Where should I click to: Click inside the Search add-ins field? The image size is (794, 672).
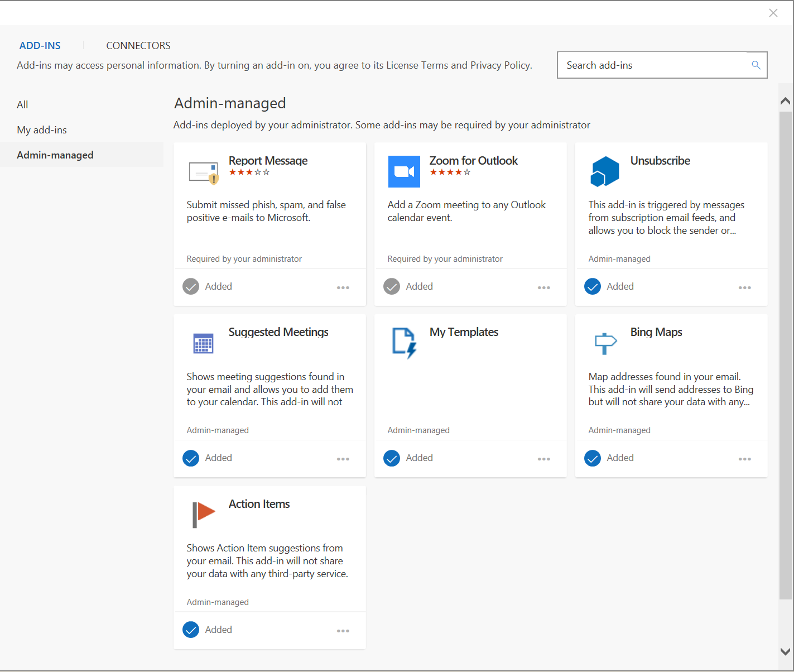click(642, 65)
